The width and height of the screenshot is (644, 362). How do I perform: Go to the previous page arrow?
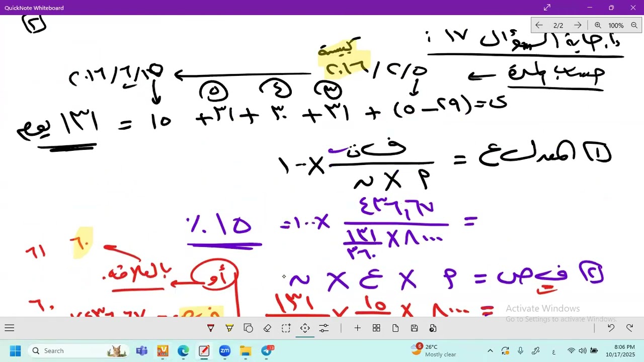click(x=539, y=25)
